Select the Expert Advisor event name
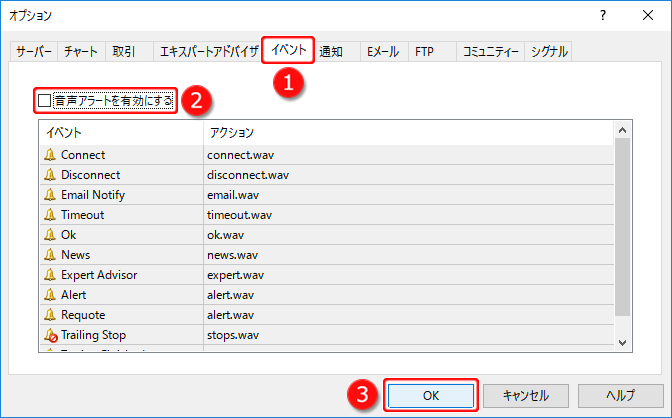This screenshot has height=418, width=672. coord(99,275)
